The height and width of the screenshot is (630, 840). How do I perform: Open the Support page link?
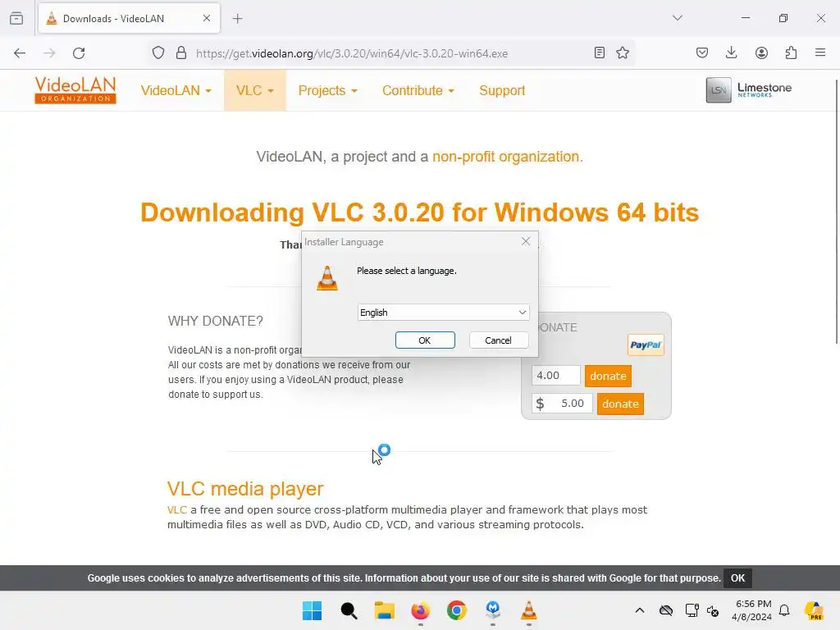tap(502, 90)
